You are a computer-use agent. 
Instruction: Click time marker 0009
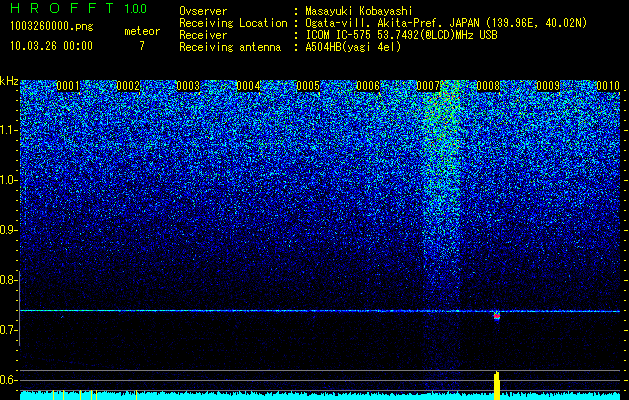click(548, 86)
